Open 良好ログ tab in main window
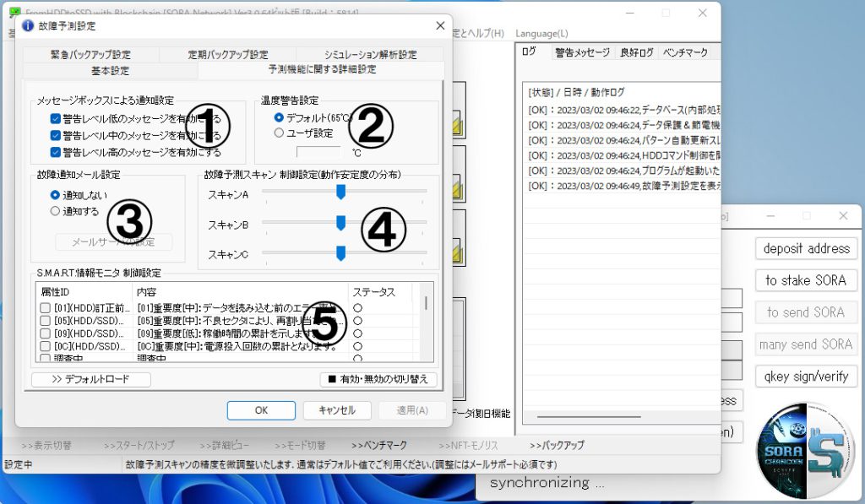 click(x=637, y=52)
